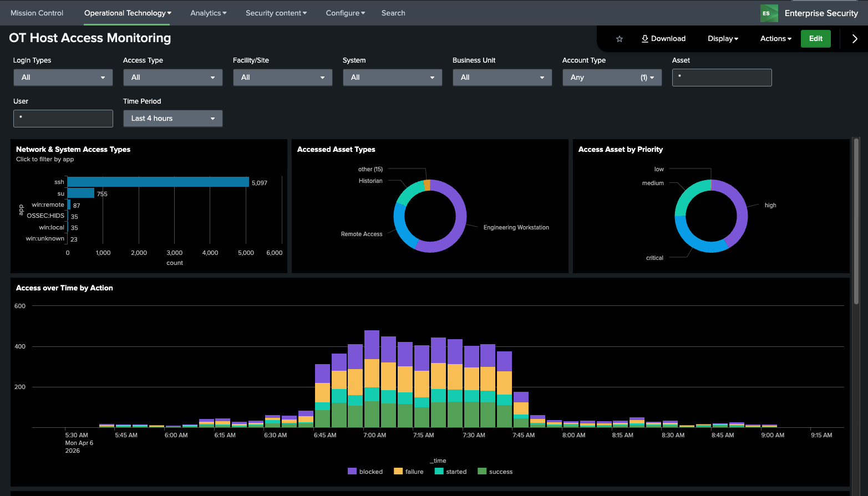Click the ES Enterprise Security logo
This screenshot has width=868, height=496.
pos(769,13)
